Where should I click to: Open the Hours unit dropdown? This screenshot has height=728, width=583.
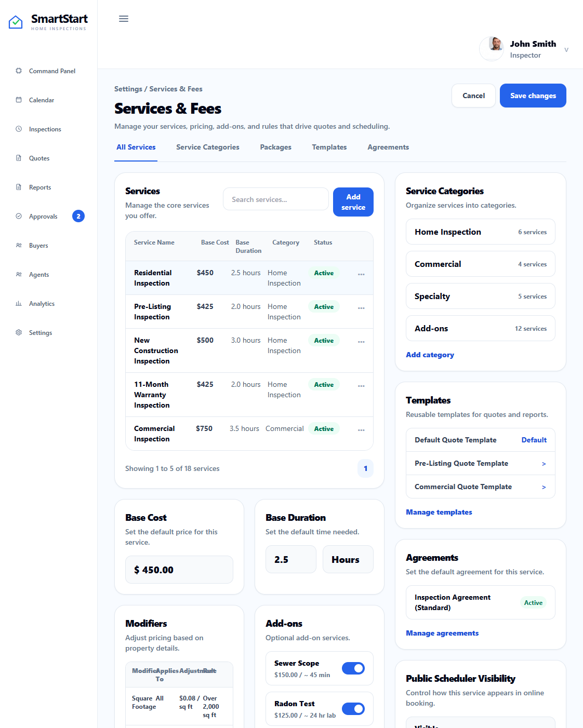(348, 559)
